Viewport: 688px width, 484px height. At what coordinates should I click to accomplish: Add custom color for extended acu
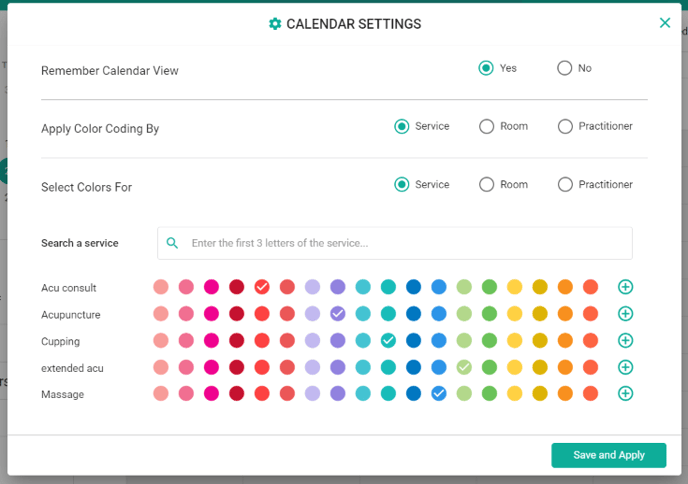point(625,368)
